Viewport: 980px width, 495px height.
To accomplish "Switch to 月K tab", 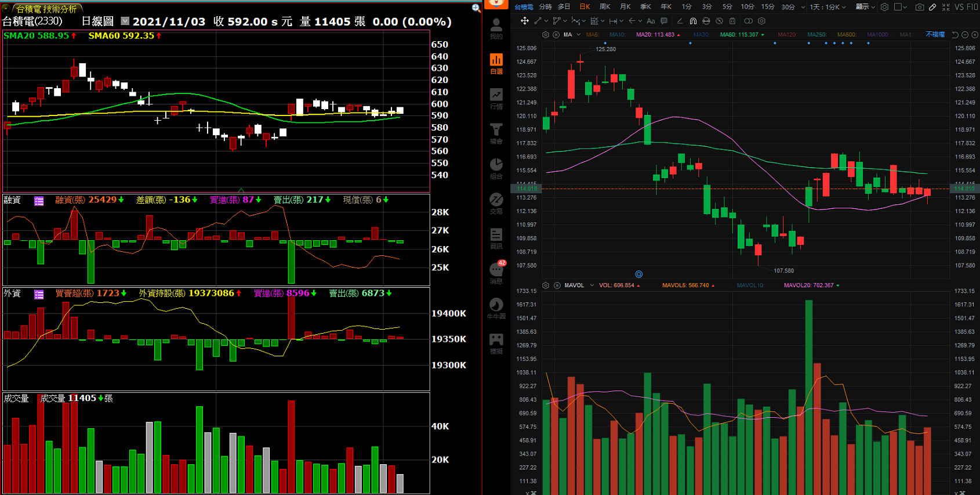I will [x=625, y=7].
